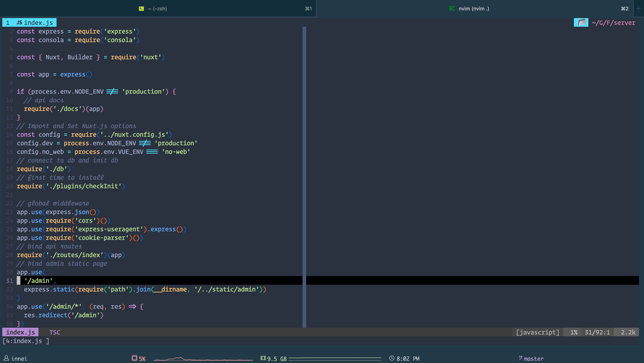Screen dimensions: 644x363
Task: Click the ~/G/F/server directory path label
Action: click(613, 23)
